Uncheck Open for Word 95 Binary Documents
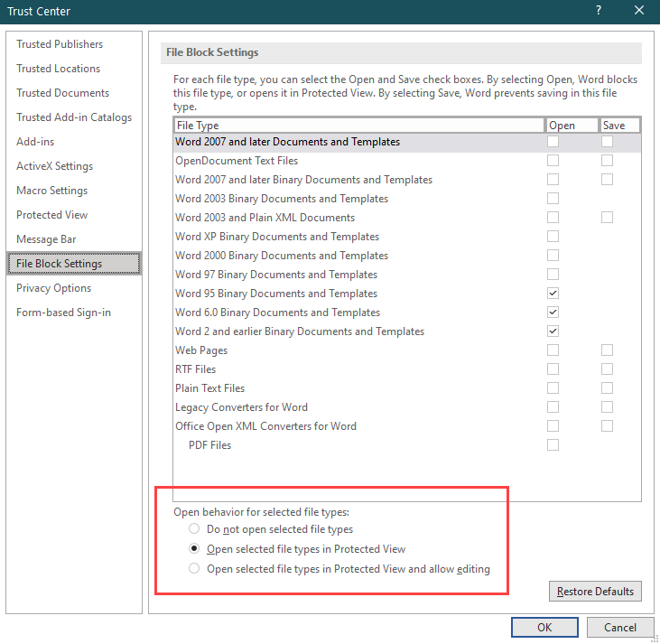This screenshot has width=660, height=644. click(553, 294)
